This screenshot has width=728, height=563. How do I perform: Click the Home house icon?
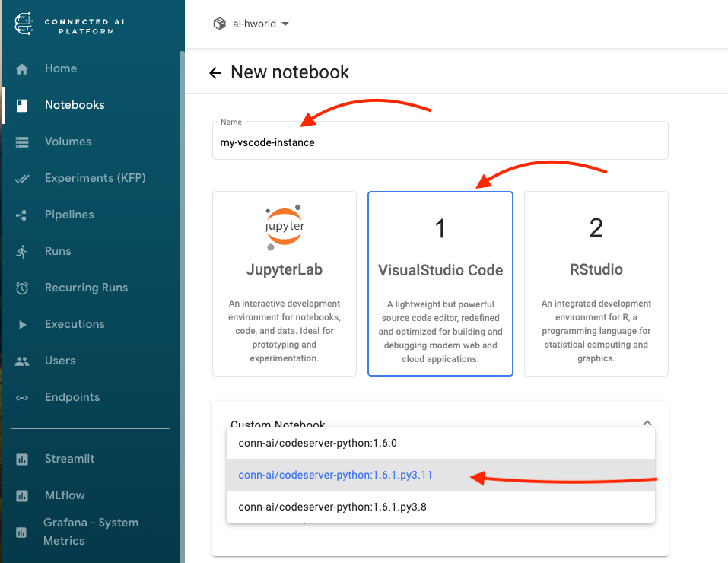(x=22, y=69)
